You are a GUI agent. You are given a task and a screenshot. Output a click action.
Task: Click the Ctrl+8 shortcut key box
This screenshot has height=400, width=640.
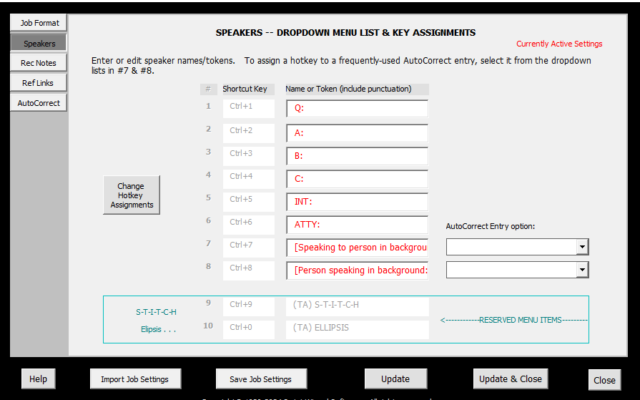pyautogui.click(x=249, y=270)
